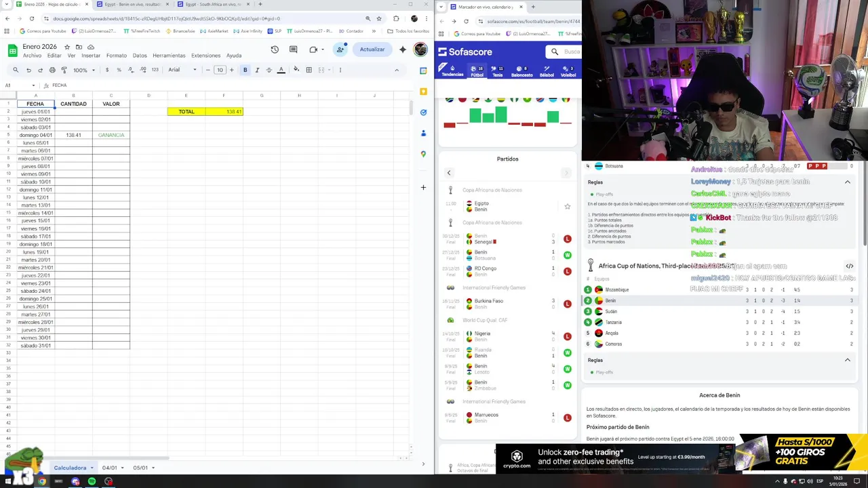This screenshot has height=488, width=868.
Task: Select the 138.41 cell in CANTIDAD column
Action: click(73, 135)
